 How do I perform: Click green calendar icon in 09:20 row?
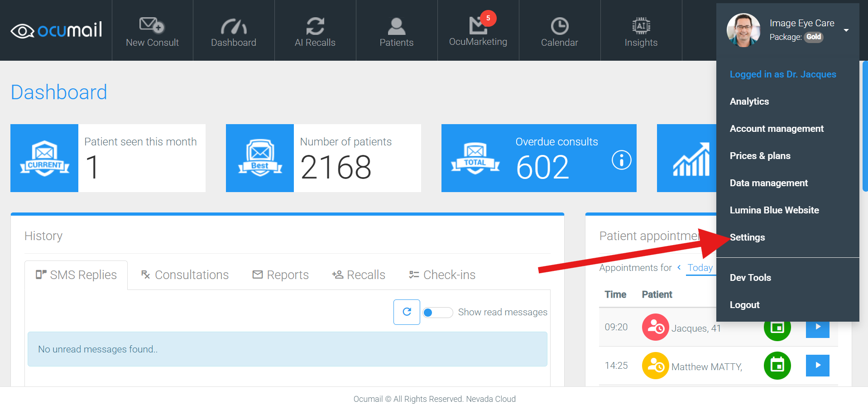[x=777, y=328]
